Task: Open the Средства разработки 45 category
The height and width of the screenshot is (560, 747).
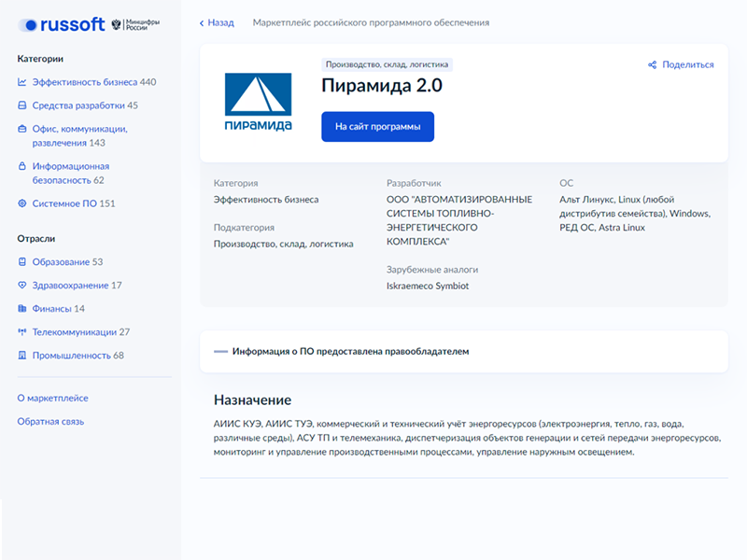Action: (85, 105)
